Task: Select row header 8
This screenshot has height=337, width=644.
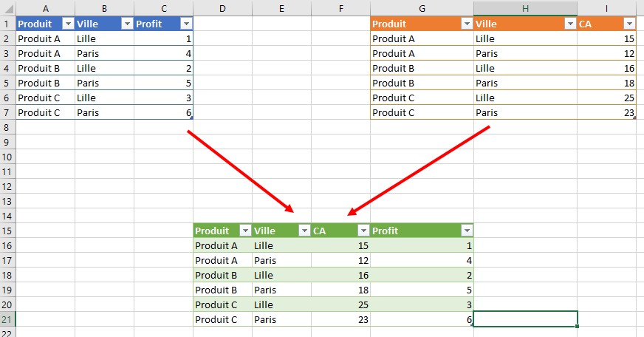Action: click(7, 127)
